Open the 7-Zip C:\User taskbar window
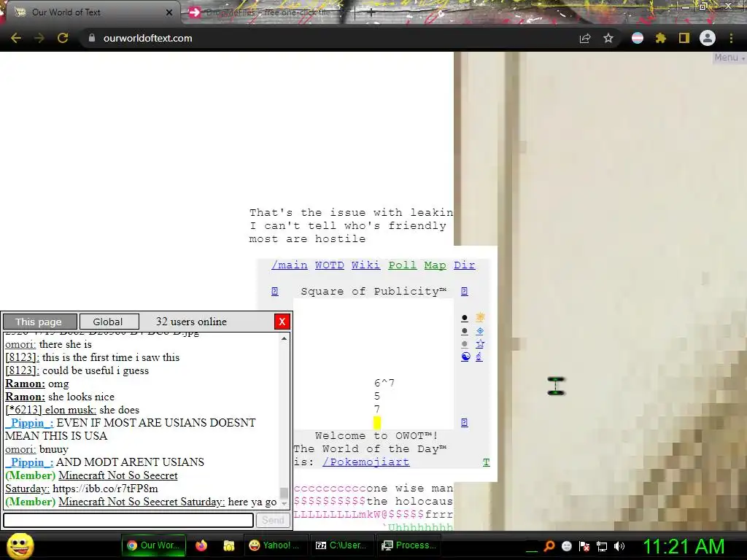This screenshot has width=747, height=560. [341, 545]
